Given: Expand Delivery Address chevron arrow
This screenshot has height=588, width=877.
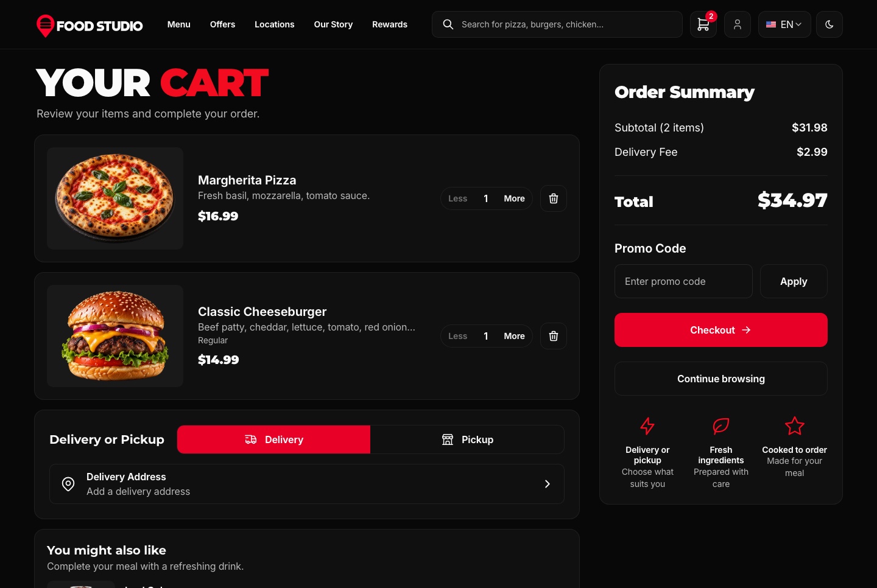Looking at the screenshot, I should (548, 484).
